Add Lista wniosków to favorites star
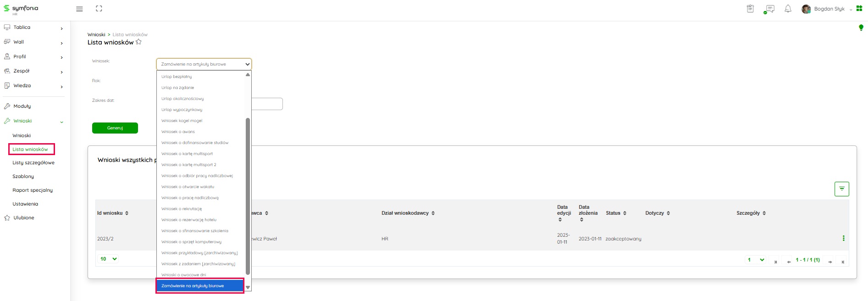 click(138, 42)
